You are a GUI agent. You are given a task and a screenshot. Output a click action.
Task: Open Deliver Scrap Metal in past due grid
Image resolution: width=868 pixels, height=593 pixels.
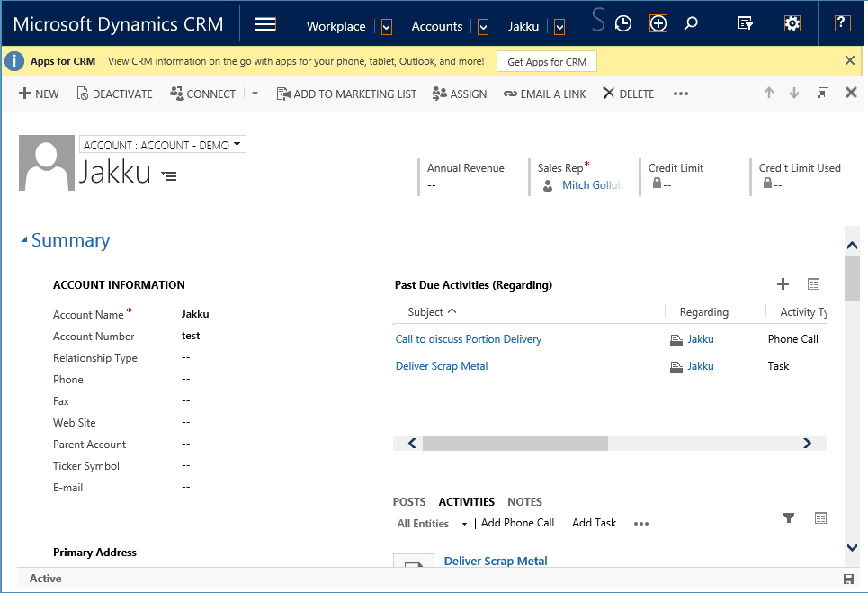pos(442,366)
